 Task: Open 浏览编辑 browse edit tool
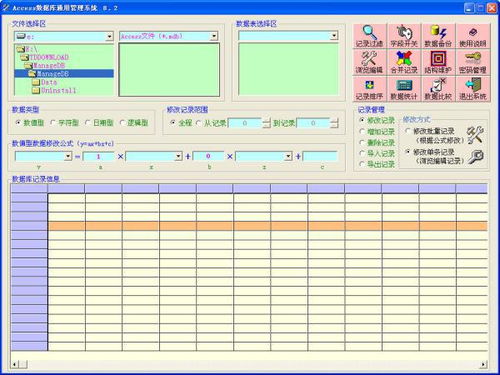coord(370,62)
